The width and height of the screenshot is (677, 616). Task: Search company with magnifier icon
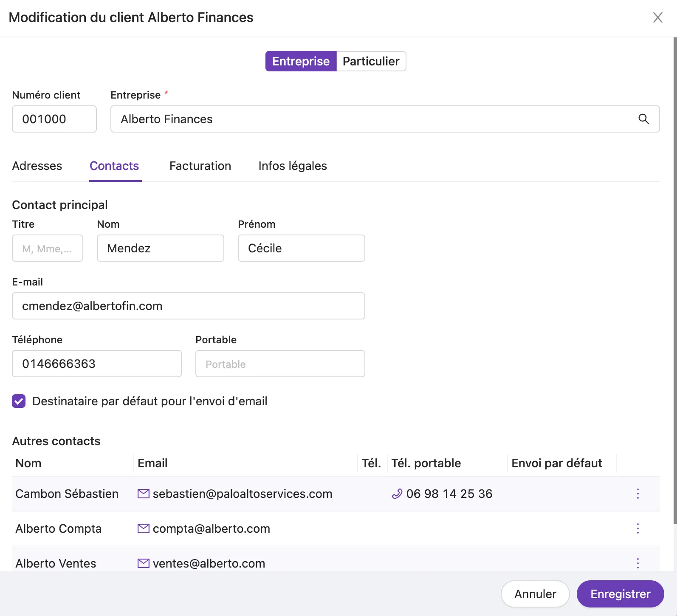(643, 119)
